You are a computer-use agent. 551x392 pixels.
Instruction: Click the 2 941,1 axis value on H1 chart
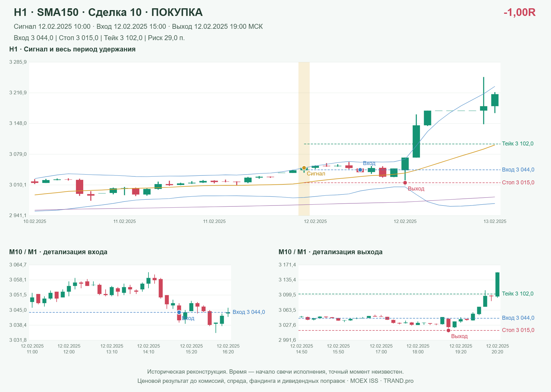(x=18, y=216)
